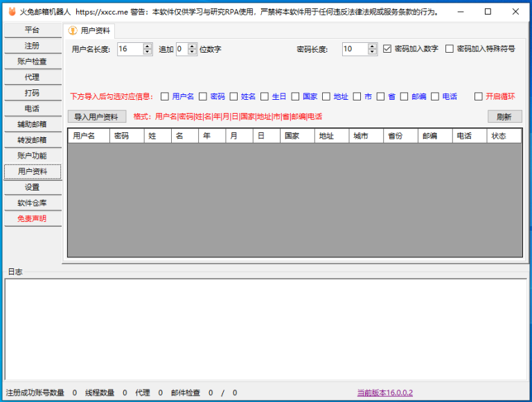Select 代理 from the sidebar

point(33,77)
